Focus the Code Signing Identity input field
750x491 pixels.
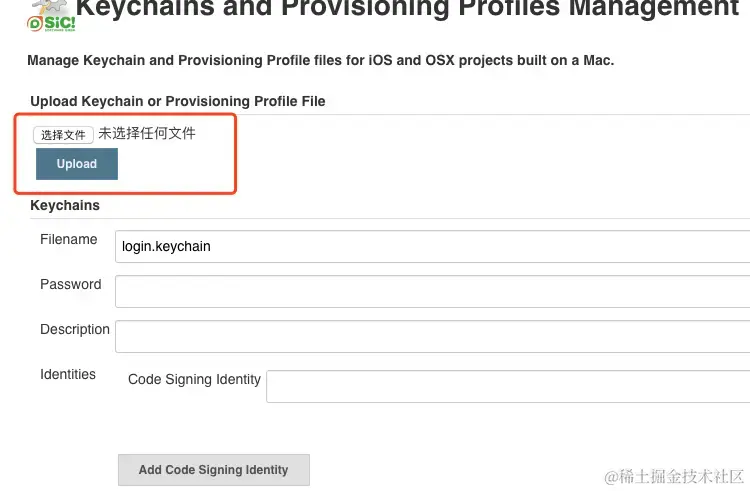[x=507, y=386]
